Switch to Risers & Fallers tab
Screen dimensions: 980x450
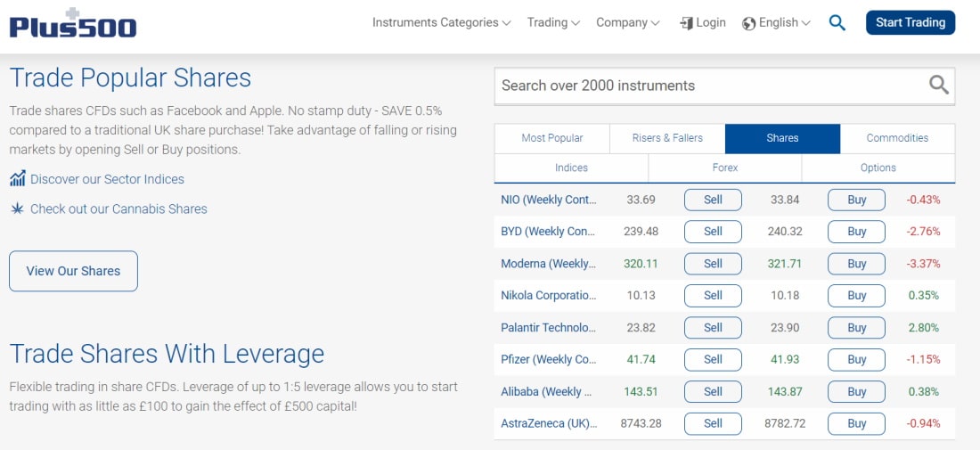[x=667, y=138]
